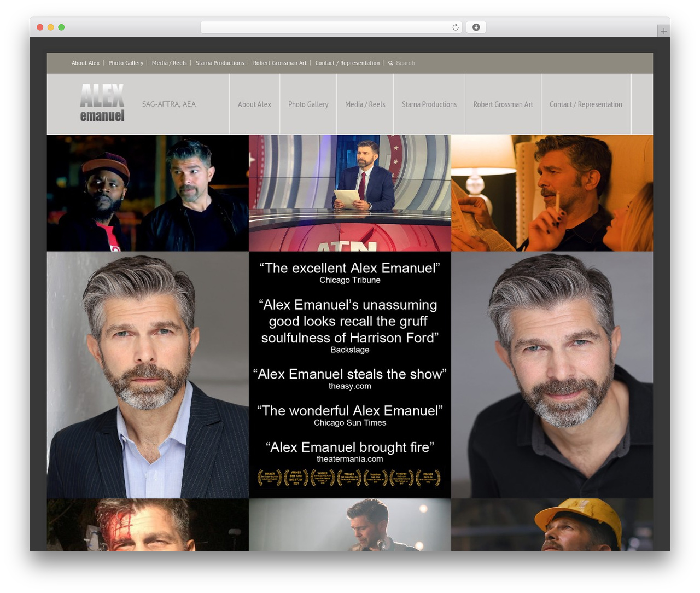Open the press quotes image tile
The image size is (700, 593).
pyautogui.click(x=350, y=375)
